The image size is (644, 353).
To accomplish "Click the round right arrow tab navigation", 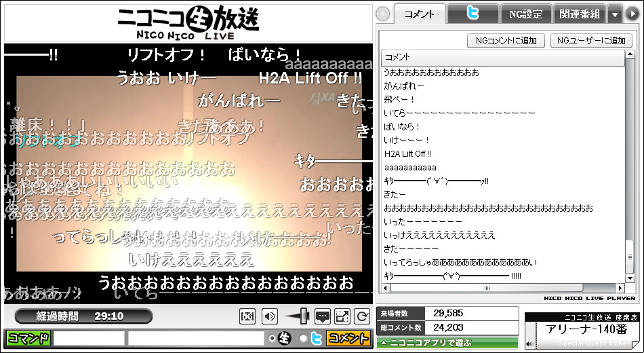I will [x=632, y=14].
